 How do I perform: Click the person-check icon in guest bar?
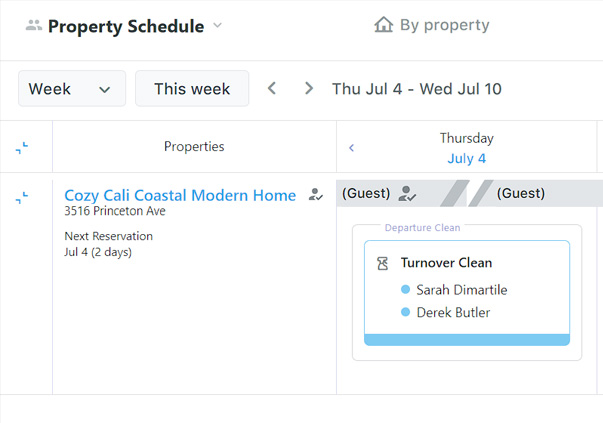pyautogui.click(x=407, y=193)
